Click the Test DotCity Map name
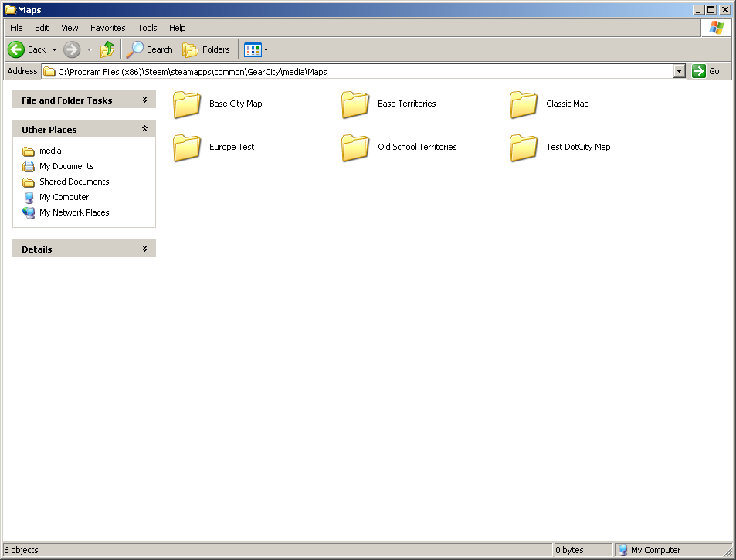The width and height of the screenshot is (736, 560). pyautogui.click(x=578, y=147)
